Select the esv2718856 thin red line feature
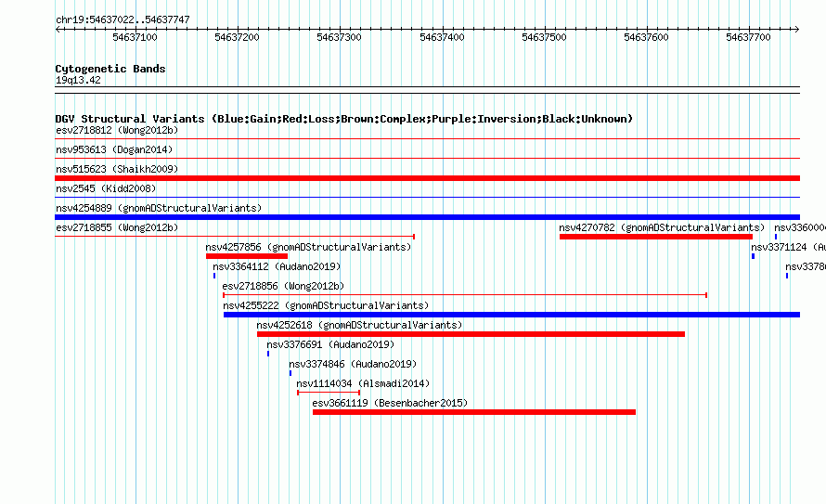Image resolution: width=826 pixels, height=504 pixels. (x=465, y=295)
